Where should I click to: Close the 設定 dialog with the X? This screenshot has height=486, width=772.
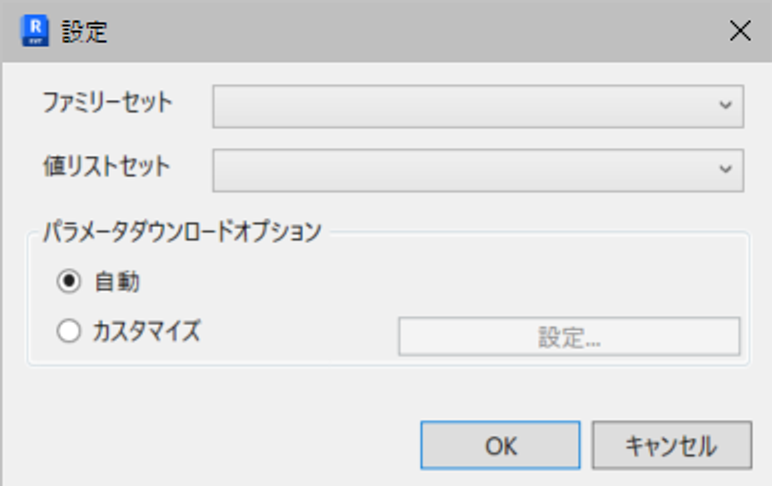coord(740,30)
